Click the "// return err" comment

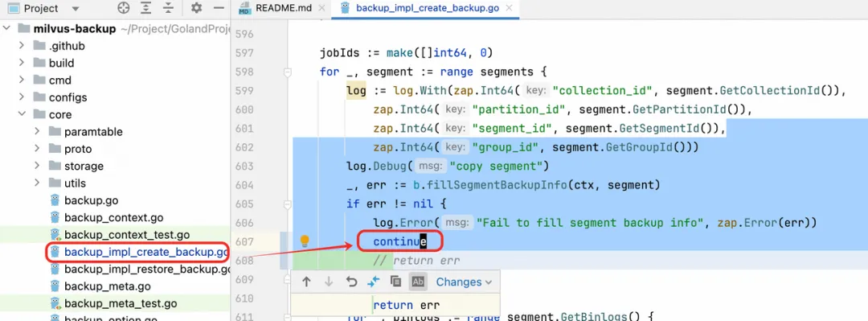click(x=417, y=260)
